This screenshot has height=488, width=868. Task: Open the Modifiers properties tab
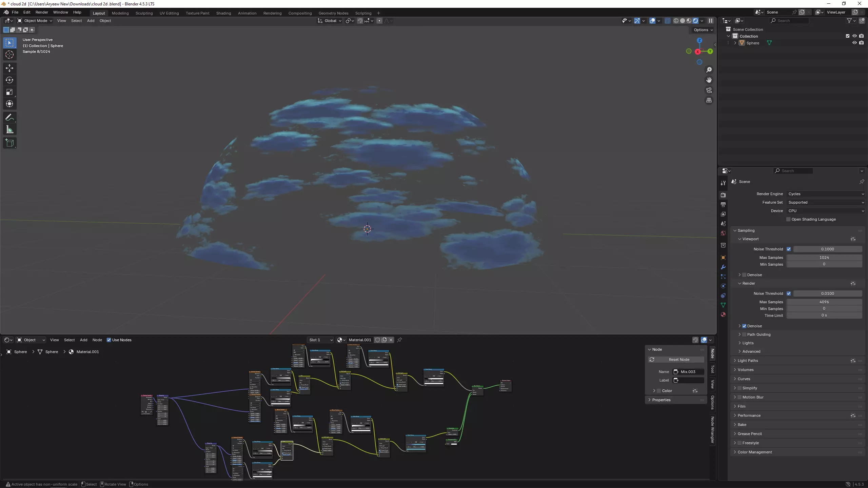click(x=723, y=267)
